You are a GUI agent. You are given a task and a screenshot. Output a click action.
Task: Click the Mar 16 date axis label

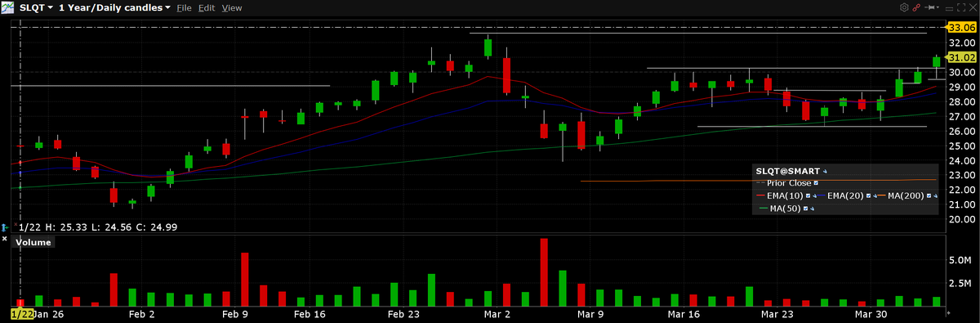click(684, 314)
